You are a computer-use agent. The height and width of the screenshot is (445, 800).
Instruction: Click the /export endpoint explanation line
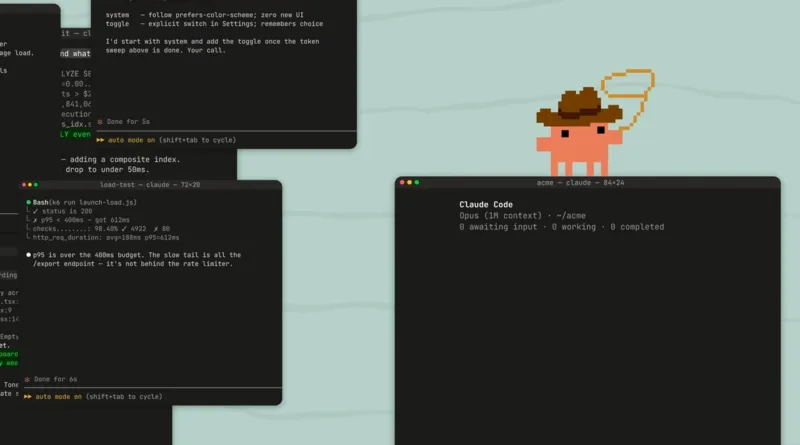[x=133, y=264]
